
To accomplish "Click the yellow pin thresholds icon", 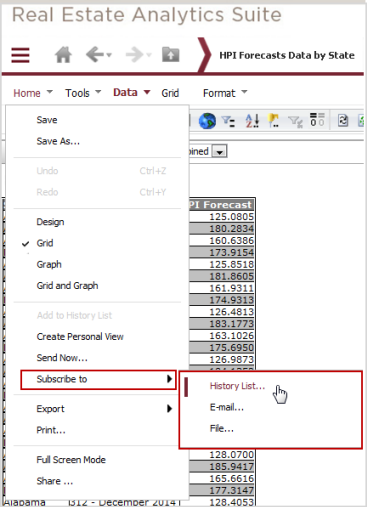I will pyautogui.click(x=273, y=121).
